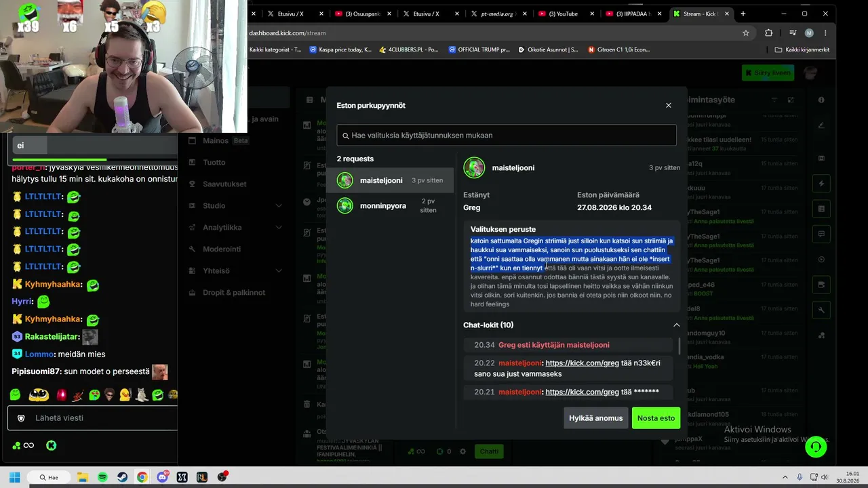Viewport: 868px width, 488px height.
Task: Close the Eston purkupyynnöt dialog
Action: [x=668, y=105]
